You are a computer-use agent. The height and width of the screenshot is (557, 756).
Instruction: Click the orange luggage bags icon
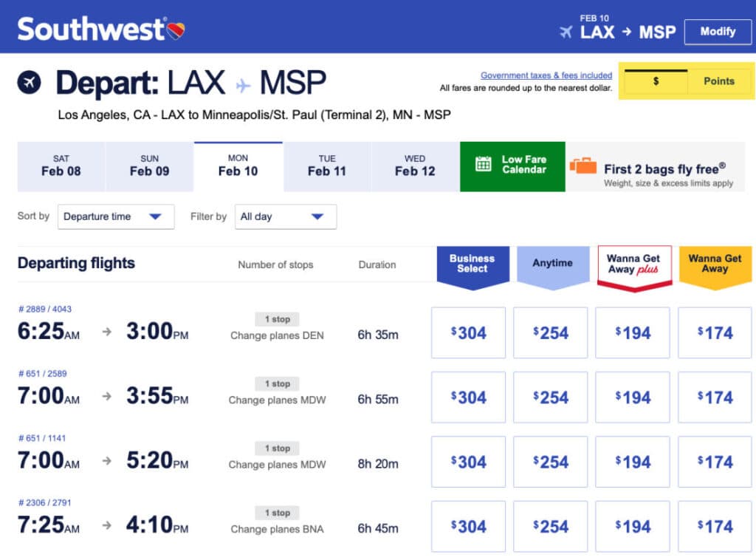click(583, 165)
